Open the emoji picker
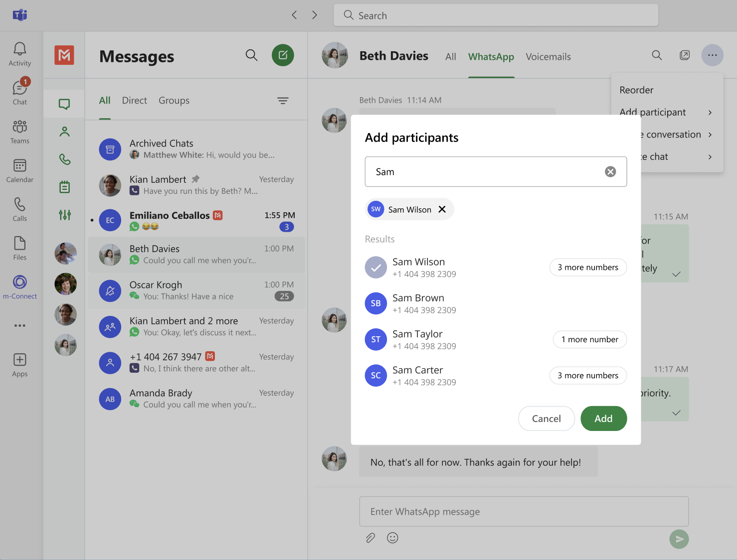 tap(393, 538)
